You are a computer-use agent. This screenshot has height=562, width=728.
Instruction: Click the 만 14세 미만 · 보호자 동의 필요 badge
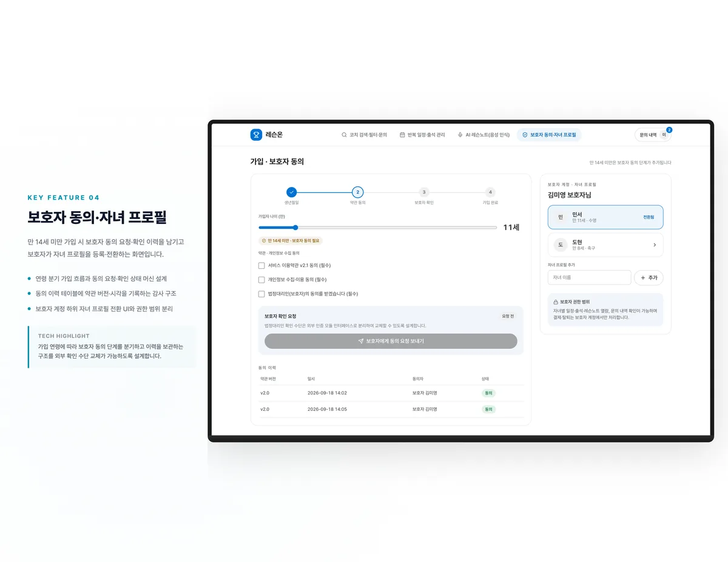[291, 240]
